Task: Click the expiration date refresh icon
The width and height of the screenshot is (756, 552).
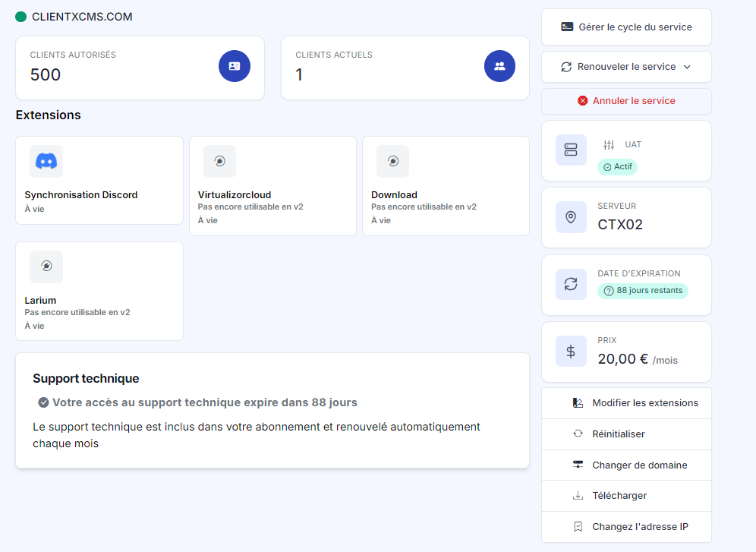Action: point(571,284)
